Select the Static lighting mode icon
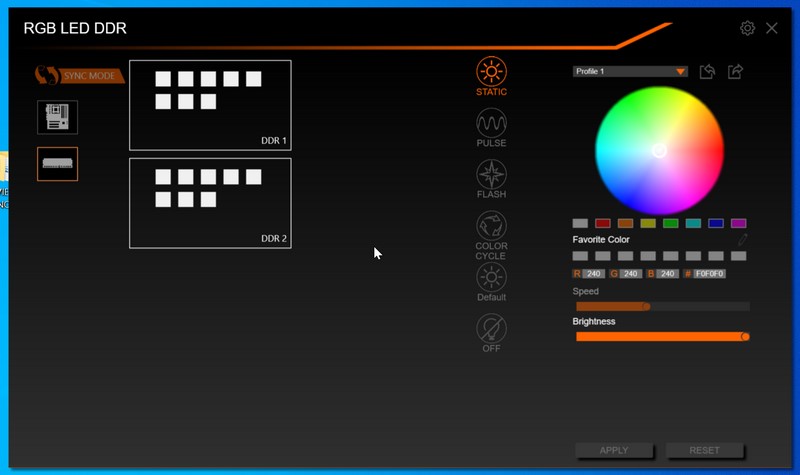The height and width of the screenshot is (475, 800). click(491, 71)
